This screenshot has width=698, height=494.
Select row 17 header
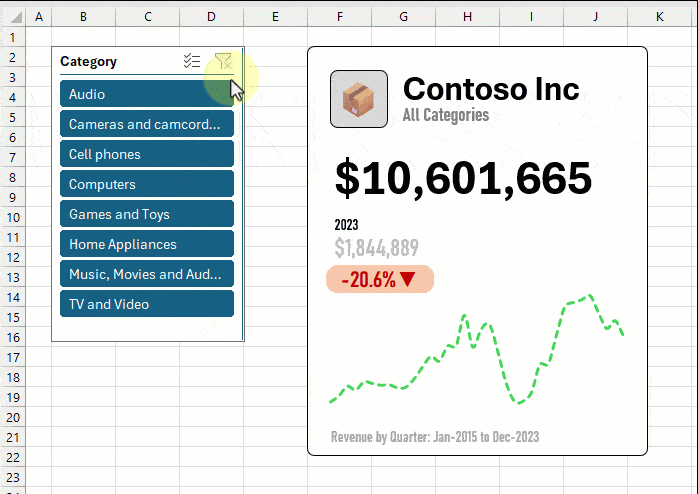tap(13, 357)
